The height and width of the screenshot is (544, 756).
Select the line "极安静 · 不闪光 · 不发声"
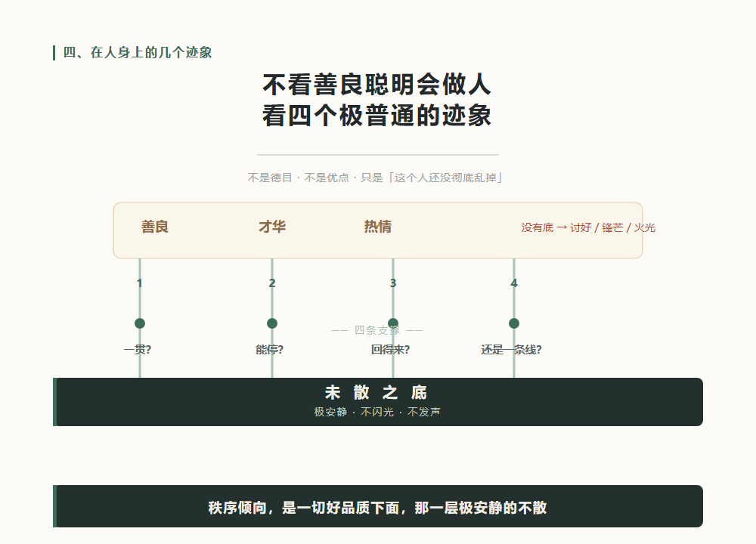click(377, 412)
